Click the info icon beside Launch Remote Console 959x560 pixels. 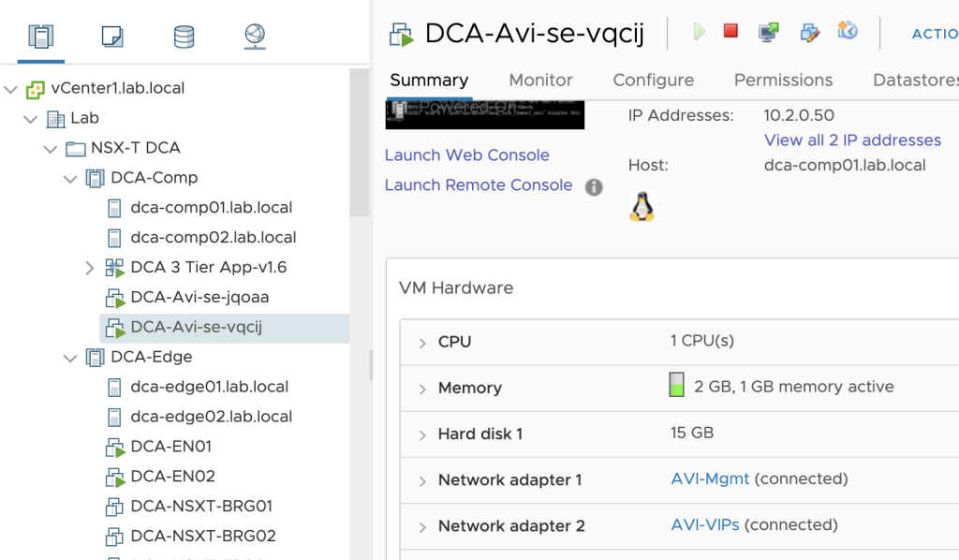pos(594,187)
